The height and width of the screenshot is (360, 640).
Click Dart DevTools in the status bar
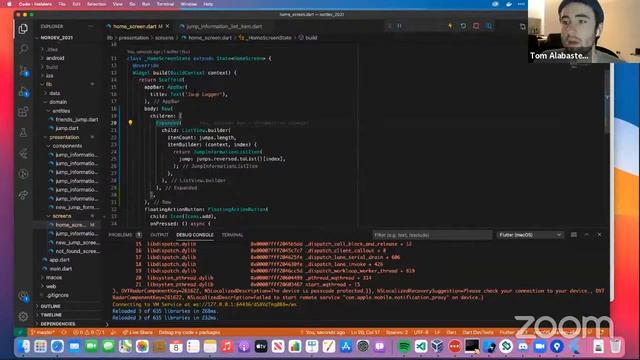point(478,332)
